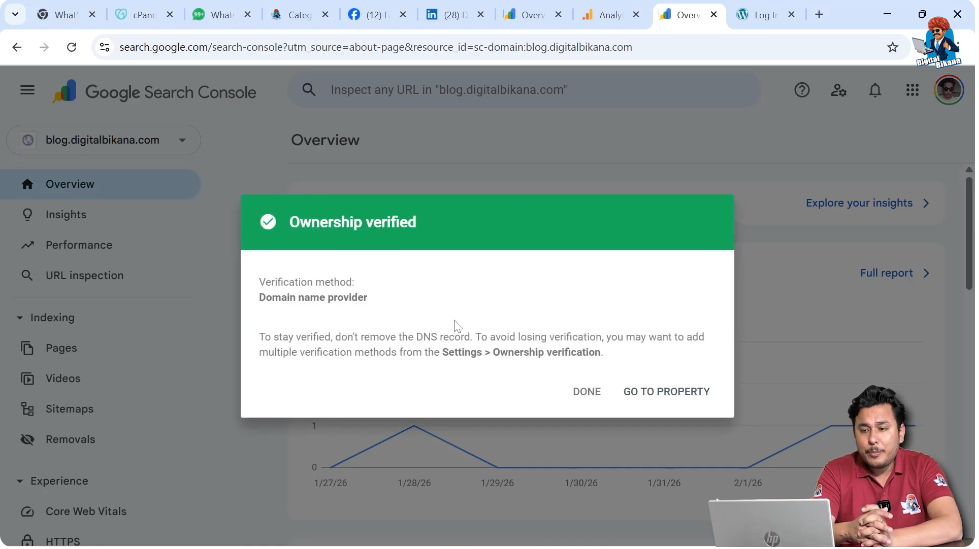
Task: Go back to the previous page
Action: pyautogui.click(x=17, y=47)
